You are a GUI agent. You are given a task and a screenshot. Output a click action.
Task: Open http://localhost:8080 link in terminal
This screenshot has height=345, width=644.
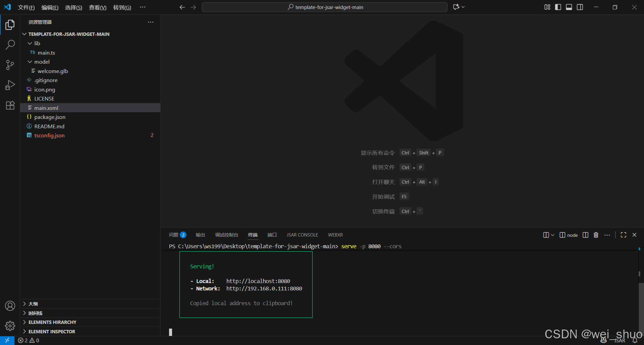click(x=258, y=281)
